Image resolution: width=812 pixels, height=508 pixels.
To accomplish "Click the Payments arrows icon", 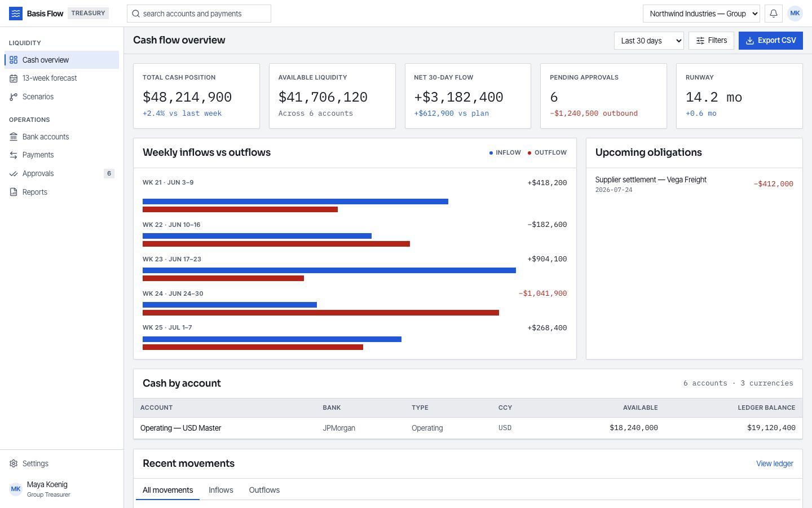I will point(14,155).
